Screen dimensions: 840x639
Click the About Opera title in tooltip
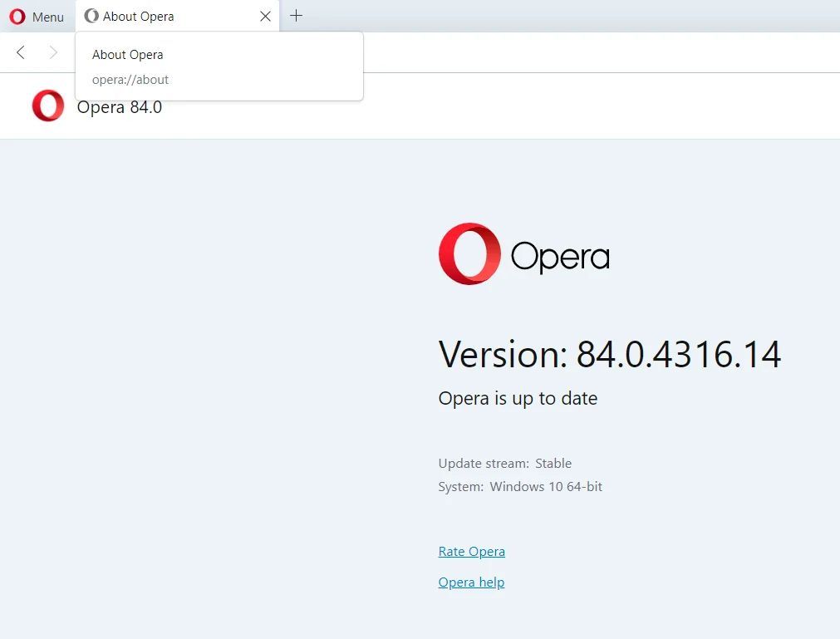(127, 55)
